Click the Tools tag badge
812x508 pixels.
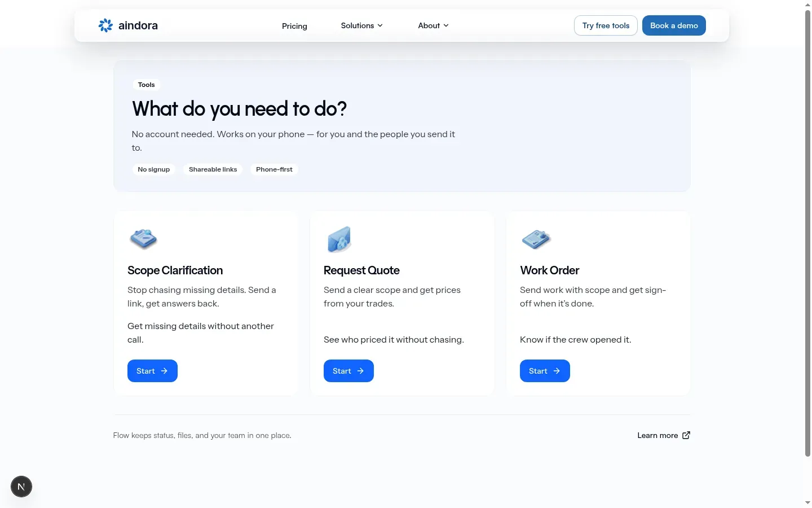coord(146,85)
